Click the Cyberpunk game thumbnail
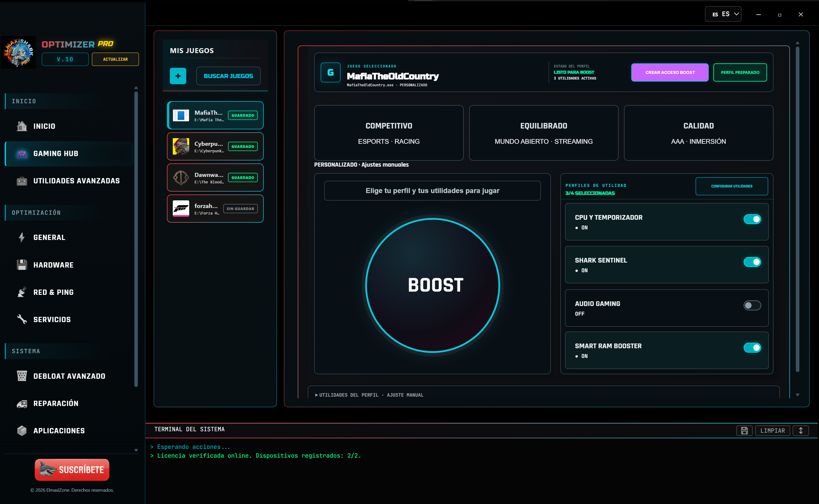819x504 pixels. [x=181, y=146]
